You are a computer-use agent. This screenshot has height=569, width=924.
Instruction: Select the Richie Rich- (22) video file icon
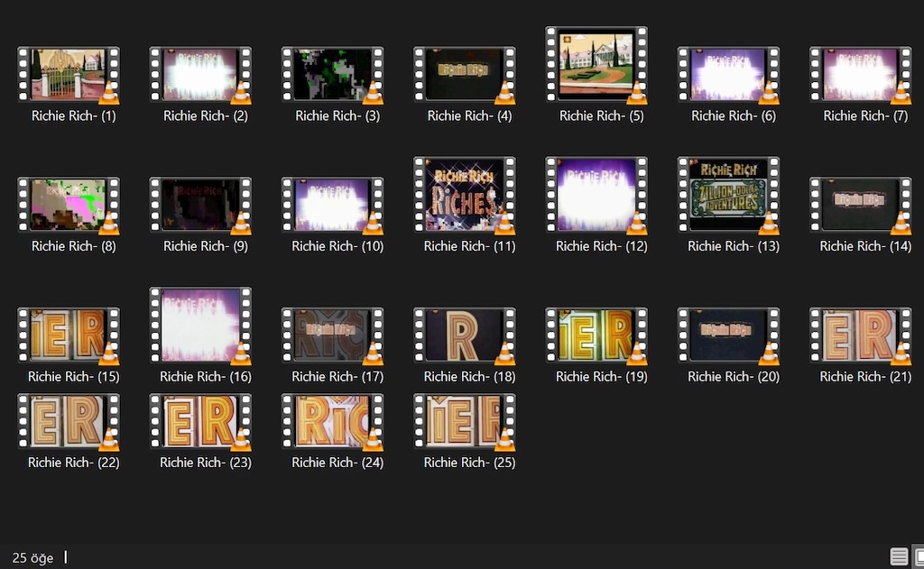69,420
